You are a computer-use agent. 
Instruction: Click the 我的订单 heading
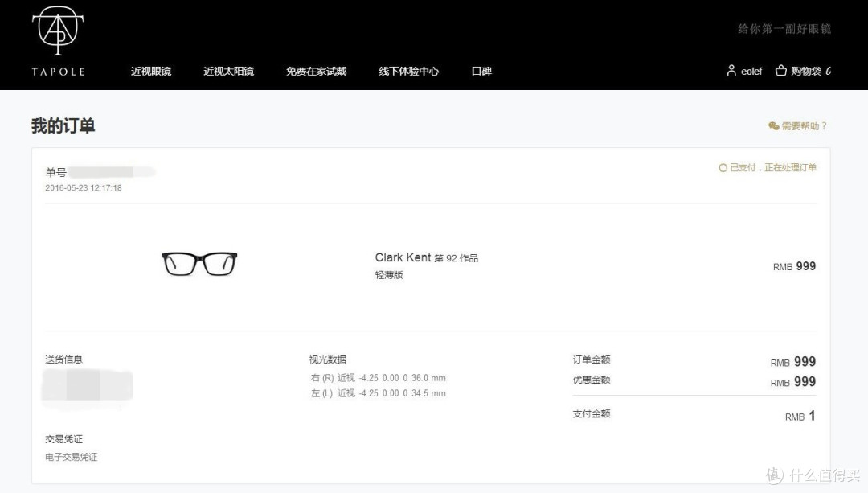coord(63,125)
